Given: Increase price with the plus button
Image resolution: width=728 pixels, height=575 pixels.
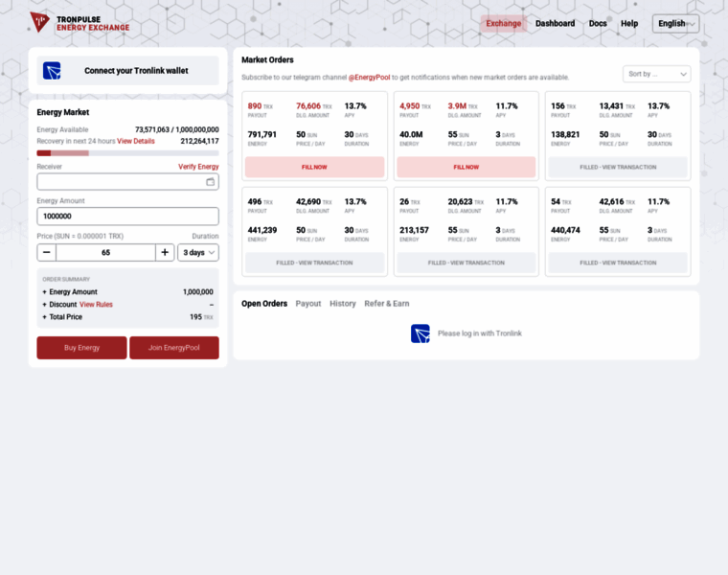Looking at the screenshot, I should 165,252.
